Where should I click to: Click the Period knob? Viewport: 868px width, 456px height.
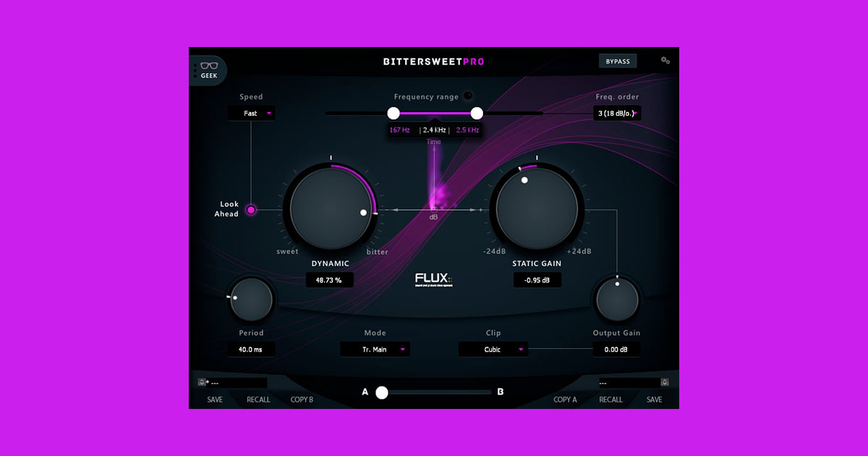pos(251,299)
